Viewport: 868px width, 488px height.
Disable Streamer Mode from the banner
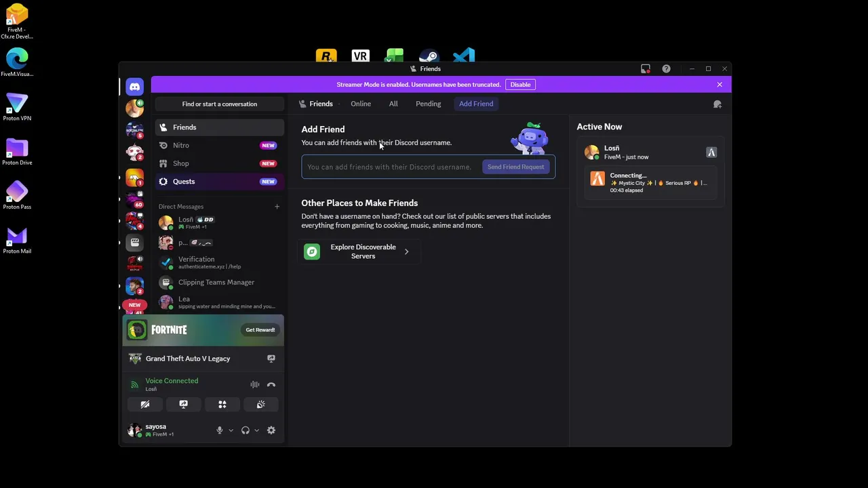point(520,85)
